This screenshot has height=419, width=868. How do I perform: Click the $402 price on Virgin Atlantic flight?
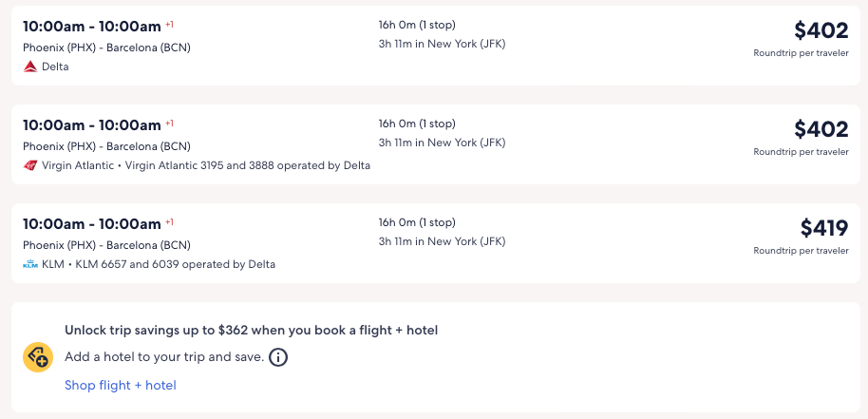(821, 129)
